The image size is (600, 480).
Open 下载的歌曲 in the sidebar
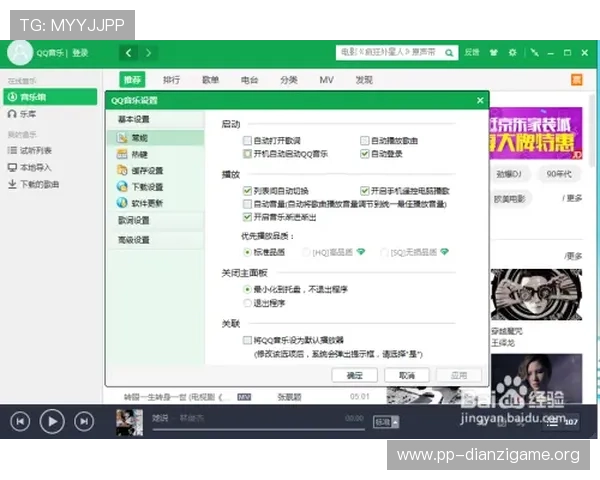tap(33, 184)
